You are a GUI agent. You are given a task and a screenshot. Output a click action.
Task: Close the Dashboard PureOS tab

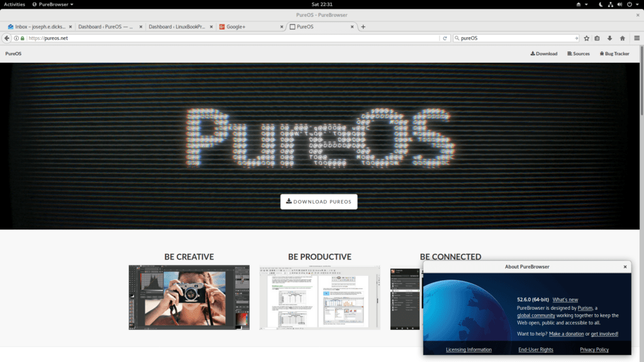141,26
